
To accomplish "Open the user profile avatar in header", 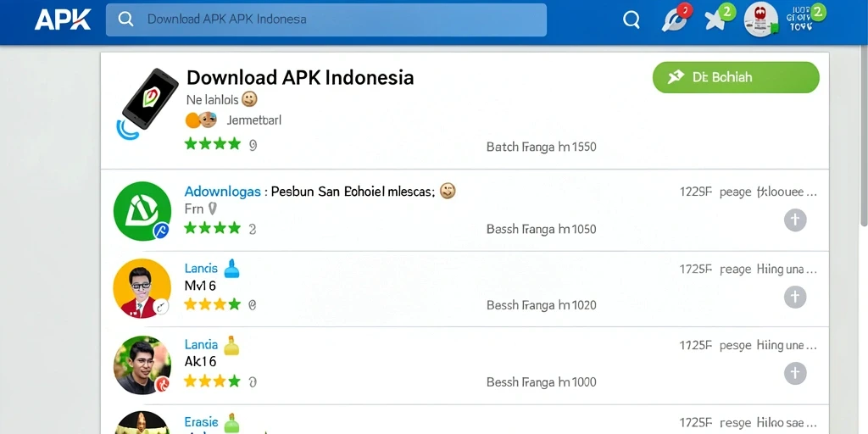I will (x=760, y=19).
